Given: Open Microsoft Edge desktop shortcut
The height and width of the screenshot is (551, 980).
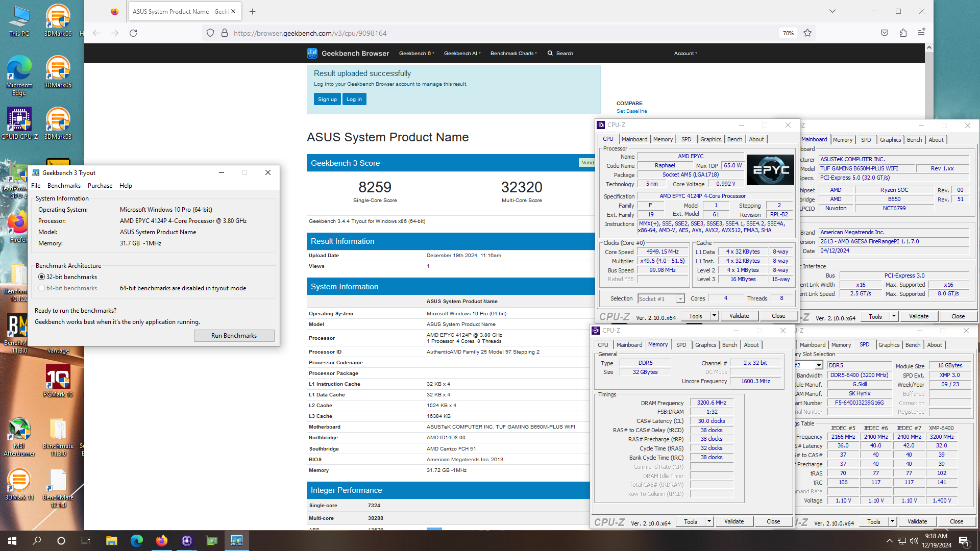Looking at the screenshot, I should [x=19, y=76].
